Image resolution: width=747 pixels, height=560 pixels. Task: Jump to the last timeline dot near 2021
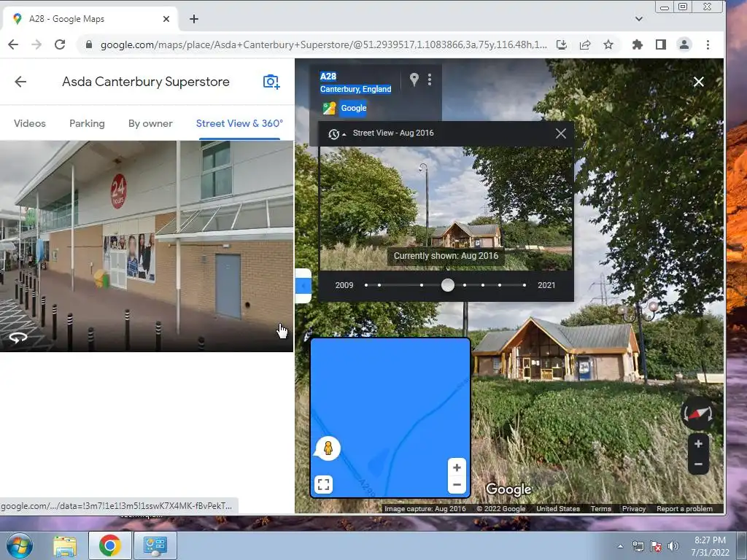[524, 285]
